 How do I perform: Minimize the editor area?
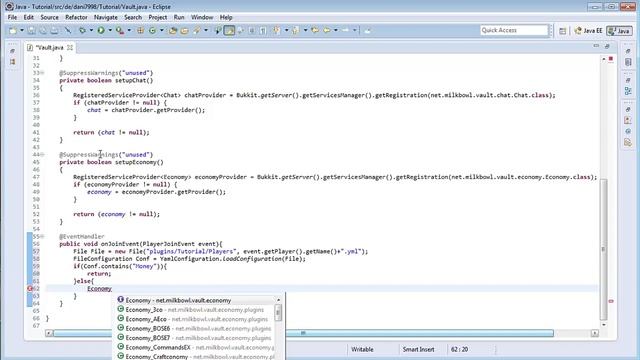tap(596, 46)
